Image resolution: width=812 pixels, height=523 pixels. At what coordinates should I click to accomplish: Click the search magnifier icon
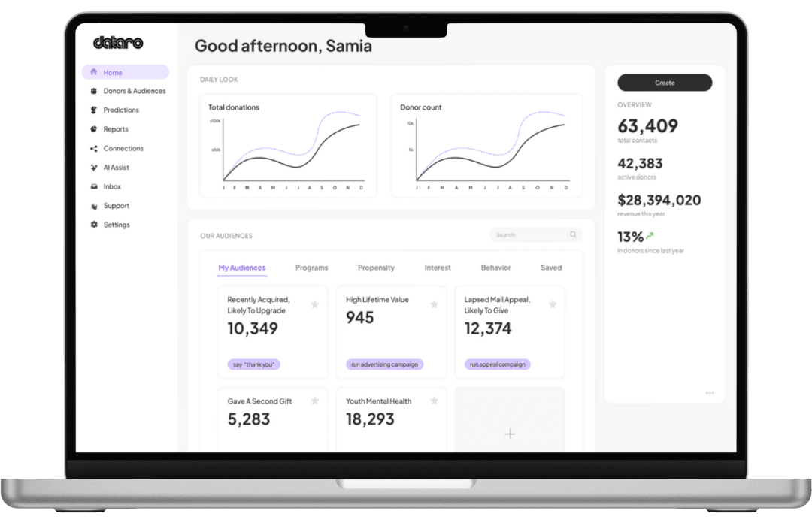[x=574, y=234]
